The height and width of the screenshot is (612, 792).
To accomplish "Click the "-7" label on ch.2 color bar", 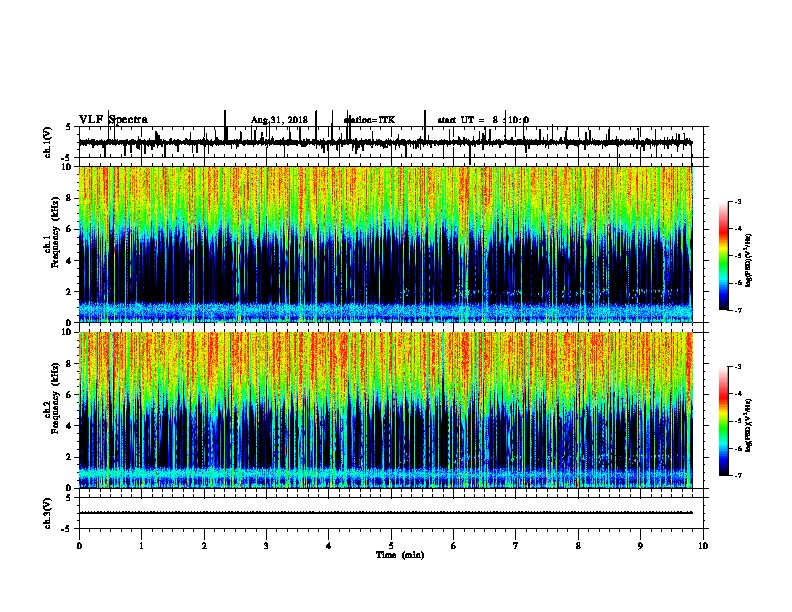I will point(737,476).
